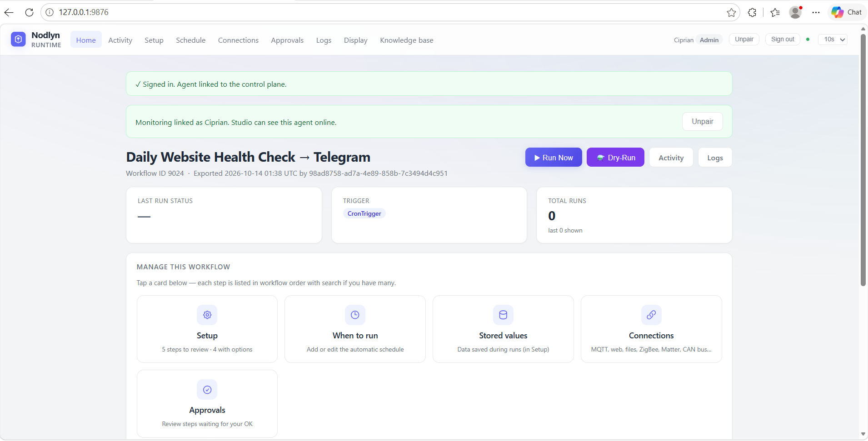Open Activity button beside Dry-Run
The width and height of the screenshot is (868, 441).
[x=671, y=158]
